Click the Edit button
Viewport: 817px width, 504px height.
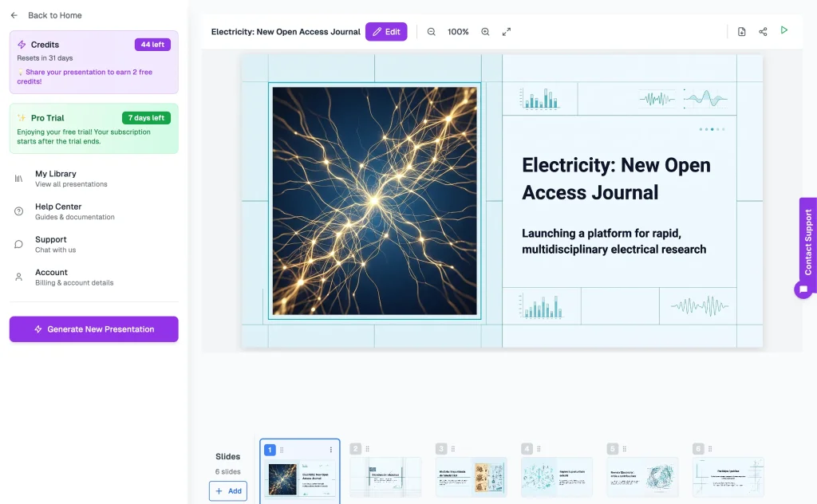[386, 32]
